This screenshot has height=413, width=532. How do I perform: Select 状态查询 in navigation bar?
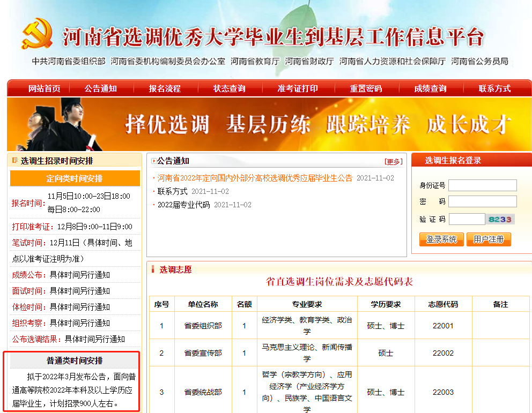pyautogui.click(x=230, y=88)
